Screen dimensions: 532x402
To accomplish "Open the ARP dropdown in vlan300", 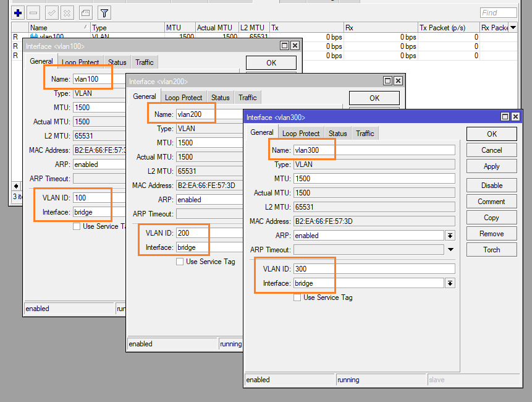I will 450,236.
